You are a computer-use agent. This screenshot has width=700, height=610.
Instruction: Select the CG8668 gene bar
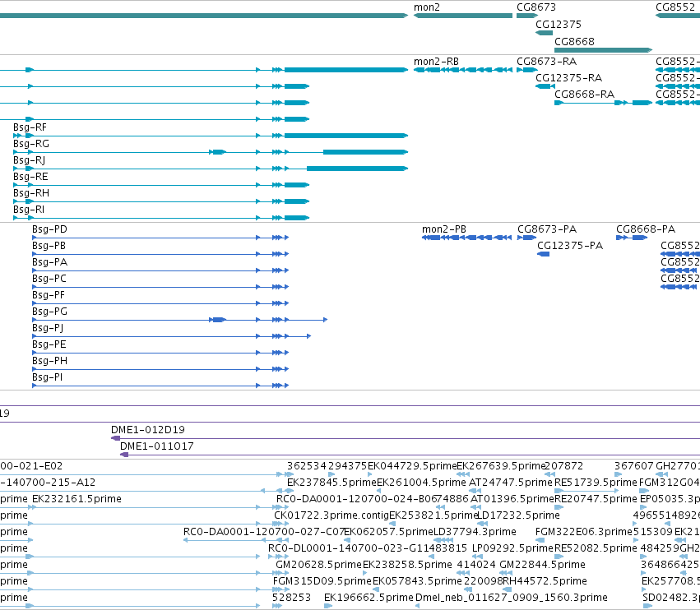click(603, 50)
